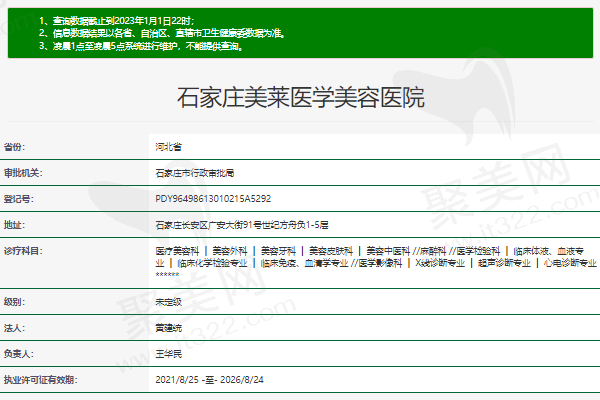Screen dimensions: 600x400
Task: Click 医学影像科 in the departments list
Action: coord(380,263)
